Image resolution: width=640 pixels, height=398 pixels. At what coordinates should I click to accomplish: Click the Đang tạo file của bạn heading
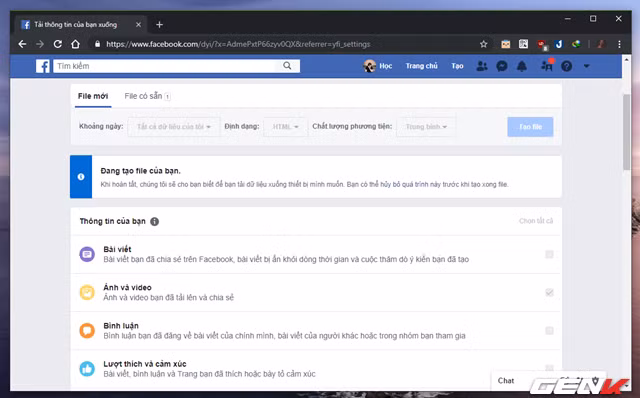[140, 171]
